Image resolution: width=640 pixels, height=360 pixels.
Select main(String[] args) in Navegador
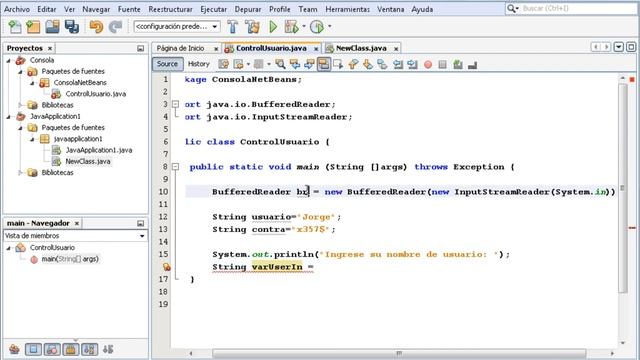click(x=70, y=259)
